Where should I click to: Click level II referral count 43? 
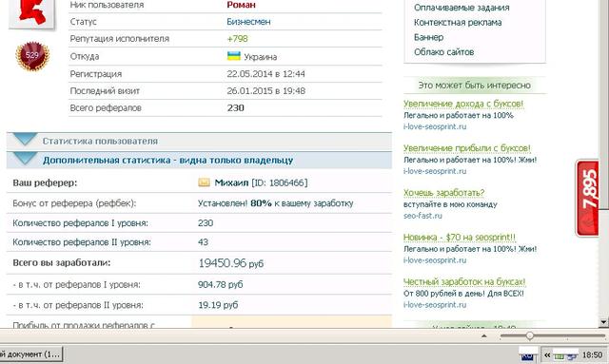[x=203, y=242]
